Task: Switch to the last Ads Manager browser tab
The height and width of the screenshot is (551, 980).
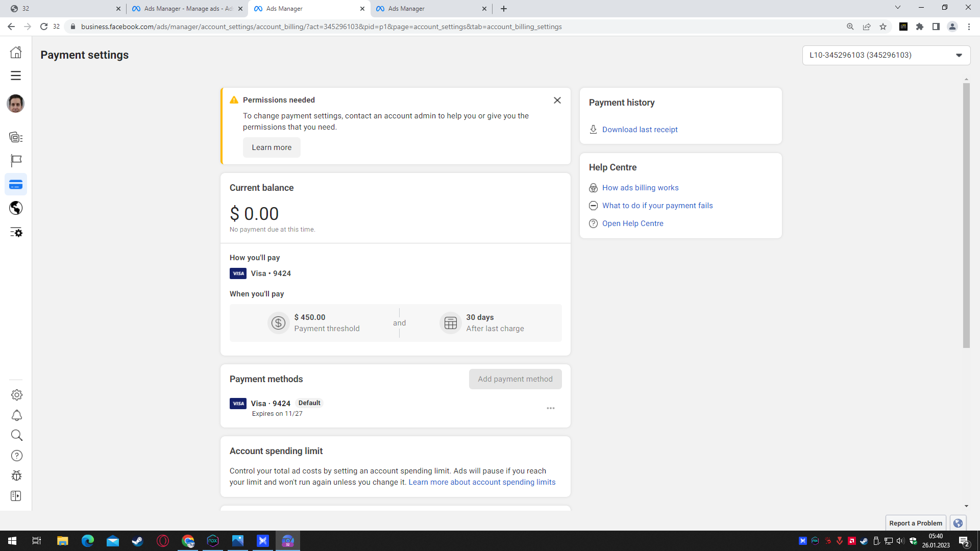Action: [x=431, y=9]
